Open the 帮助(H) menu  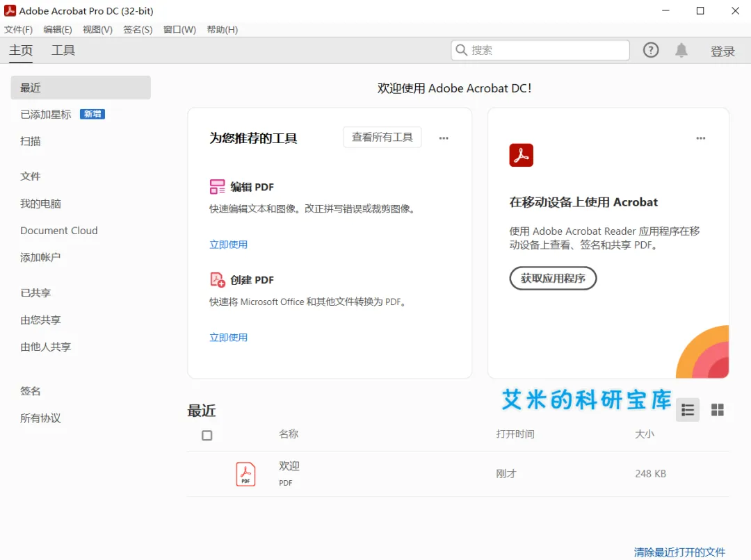(x=223, y=30)
